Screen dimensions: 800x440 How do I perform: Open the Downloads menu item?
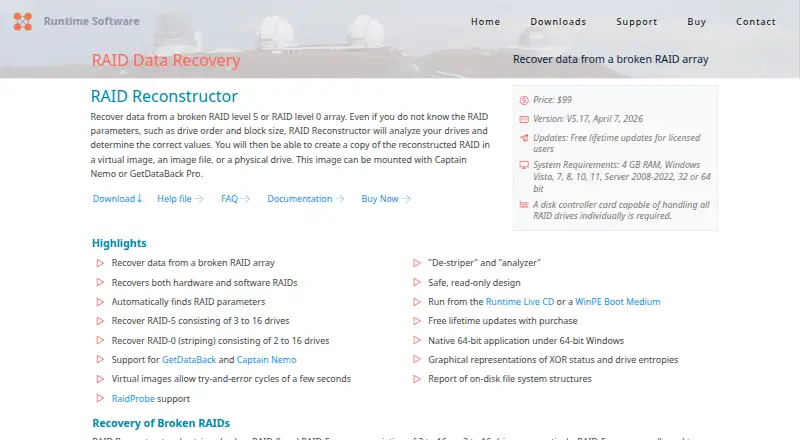tap(558, 21)
